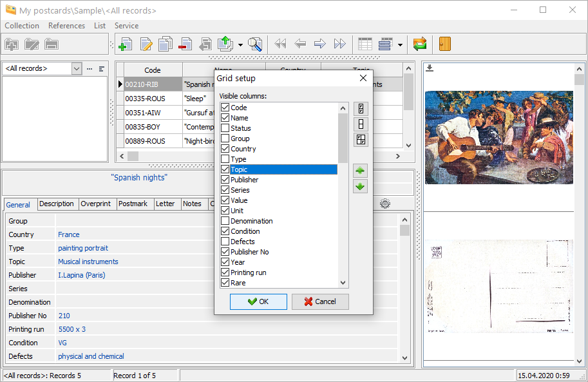Image resolution: width=588 pixels, height=382 pixels.
Task: Go to next record arrow
Action: tap(320, 44)
